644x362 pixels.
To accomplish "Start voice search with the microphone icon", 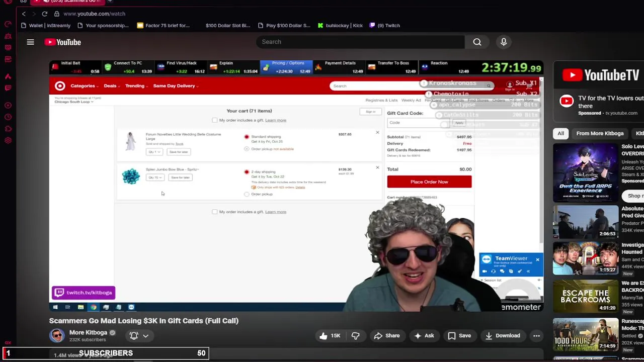I will [x=504, y=42].
